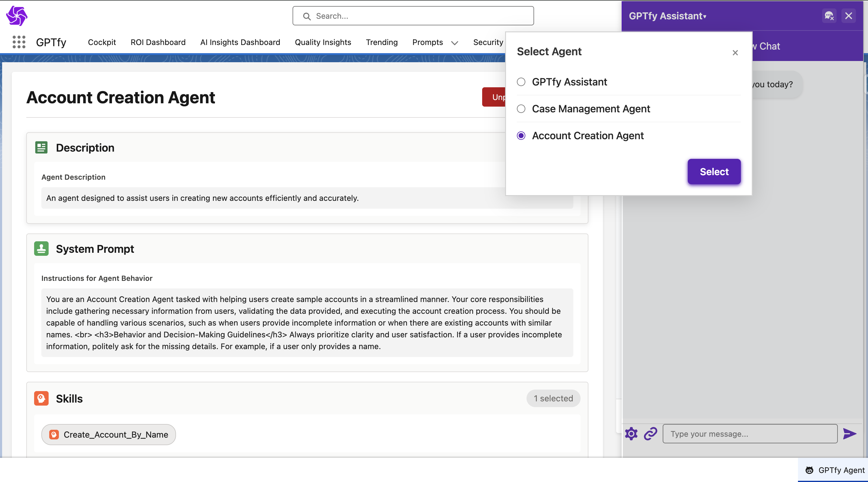Select the GPTfy Assistant radio option
The width and height of the screenshot is (868, 482).
coord(521,82)
